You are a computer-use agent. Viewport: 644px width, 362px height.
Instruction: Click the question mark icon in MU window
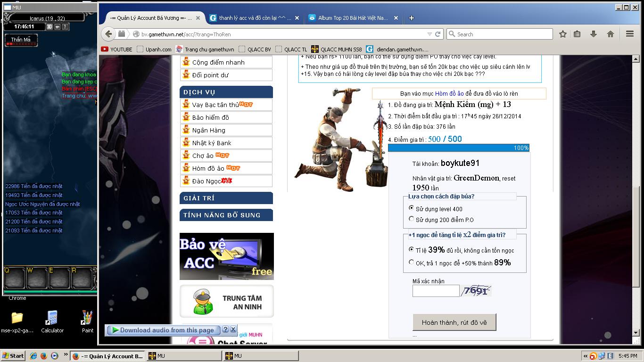point(66,27)
